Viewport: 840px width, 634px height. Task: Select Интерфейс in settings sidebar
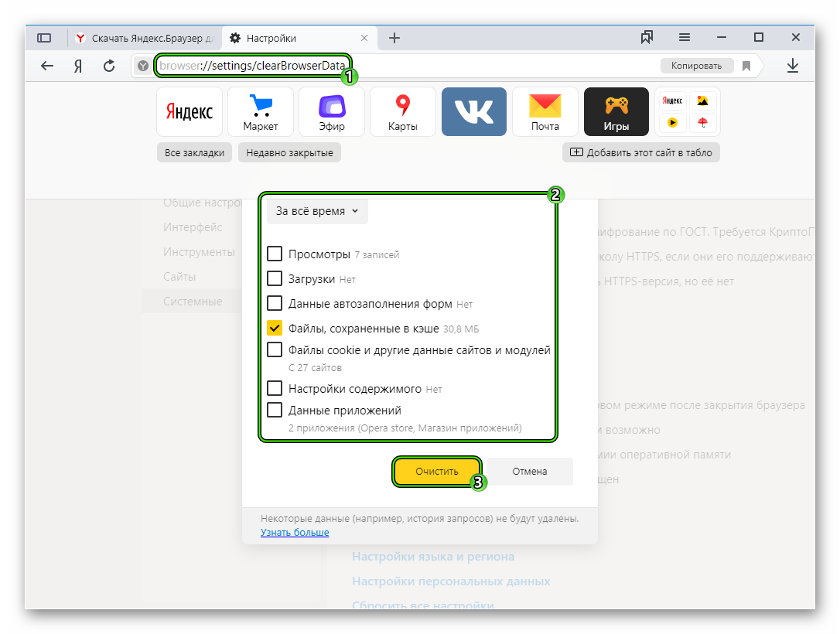[193, 227]
